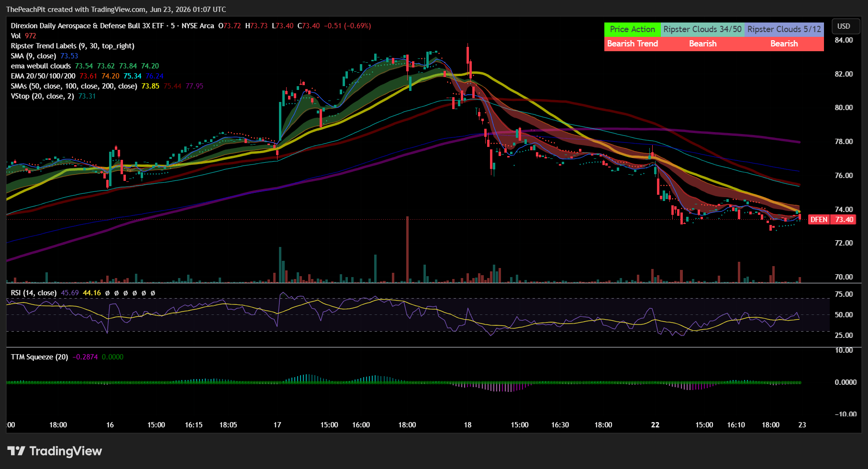Viewport: 868px width, 469px height.
Task: Click the red DFEN price label
Action: pyautogui.click(x=819, y=220)
